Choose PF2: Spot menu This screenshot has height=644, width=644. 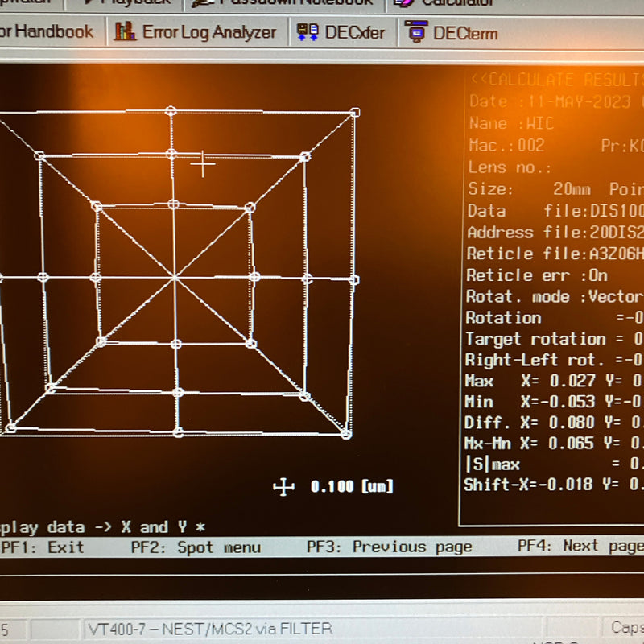click(x=196, y=547)
